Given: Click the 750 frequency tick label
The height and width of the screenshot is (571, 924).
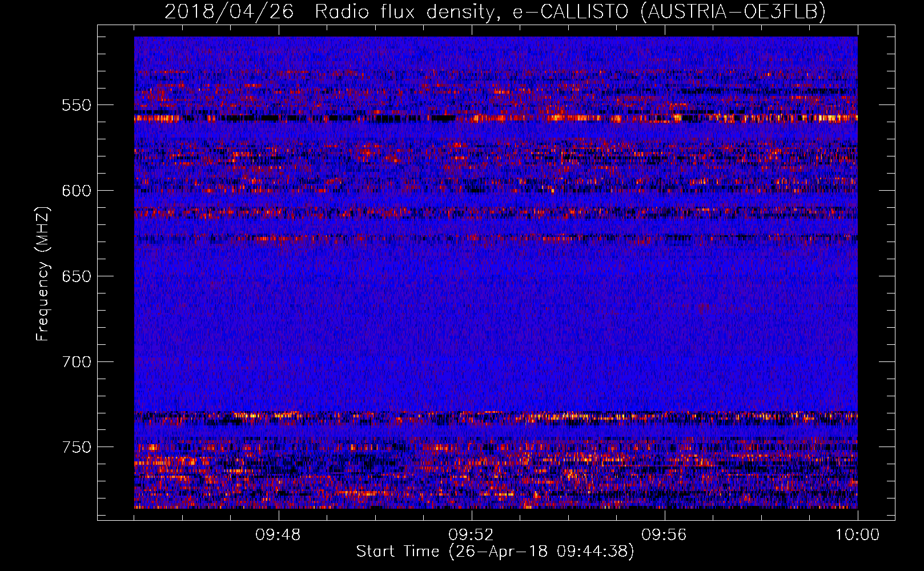Looking at the screenshot, I should (77, 447).
